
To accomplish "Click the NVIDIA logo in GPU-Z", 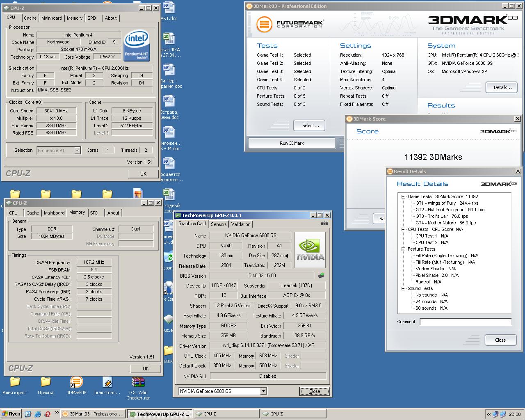I will pos(310,250).
